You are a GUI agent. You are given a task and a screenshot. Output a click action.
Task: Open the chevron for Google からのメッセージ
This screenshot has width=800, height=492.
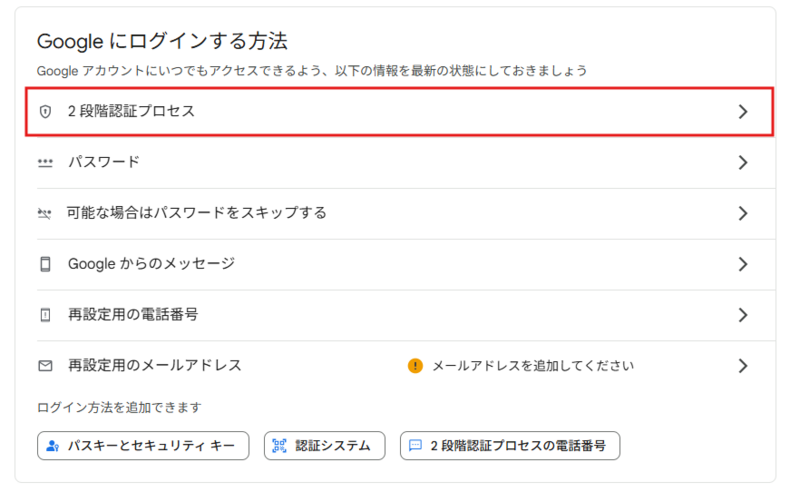[743, 264]
